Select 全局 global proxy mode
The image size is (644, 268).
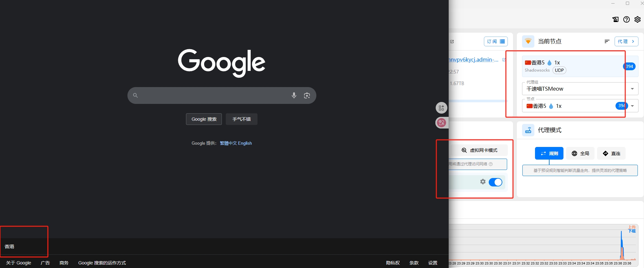coord(580,153)
